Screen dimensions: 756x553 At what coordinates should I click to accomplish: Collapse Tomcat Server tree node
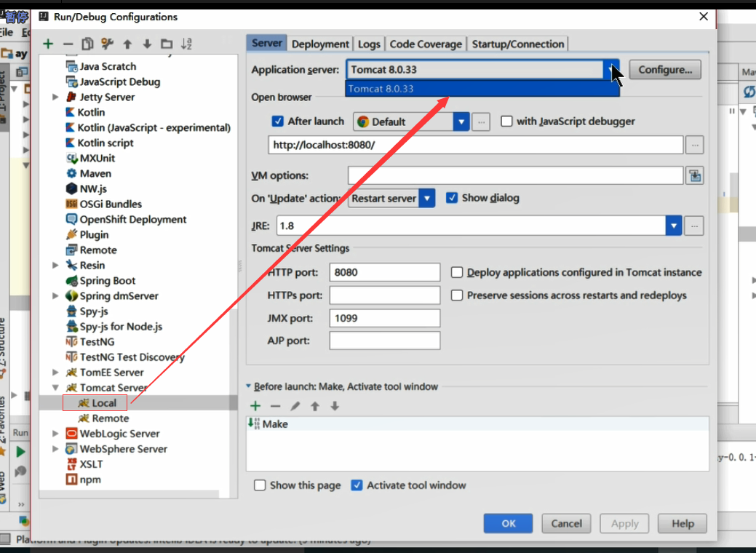(56, 388)
